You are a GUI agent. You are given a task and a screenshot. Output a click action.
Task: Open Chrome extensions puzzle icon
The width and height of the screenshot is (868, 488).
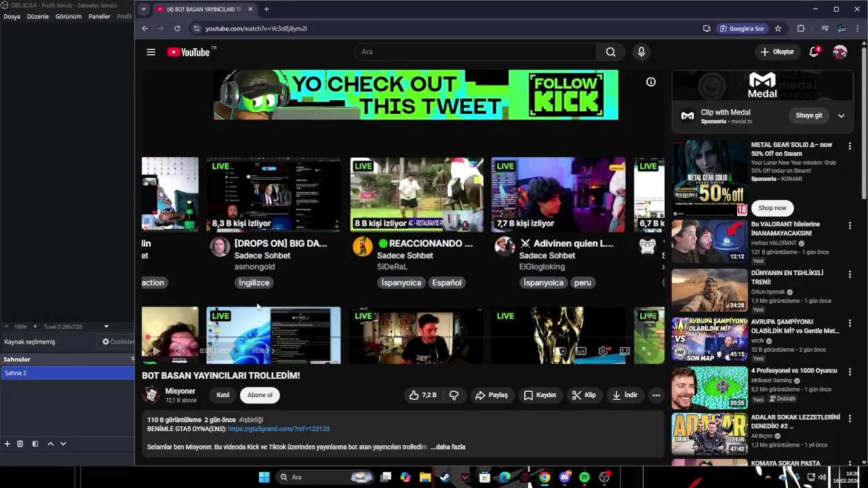(x=801, y=28)
